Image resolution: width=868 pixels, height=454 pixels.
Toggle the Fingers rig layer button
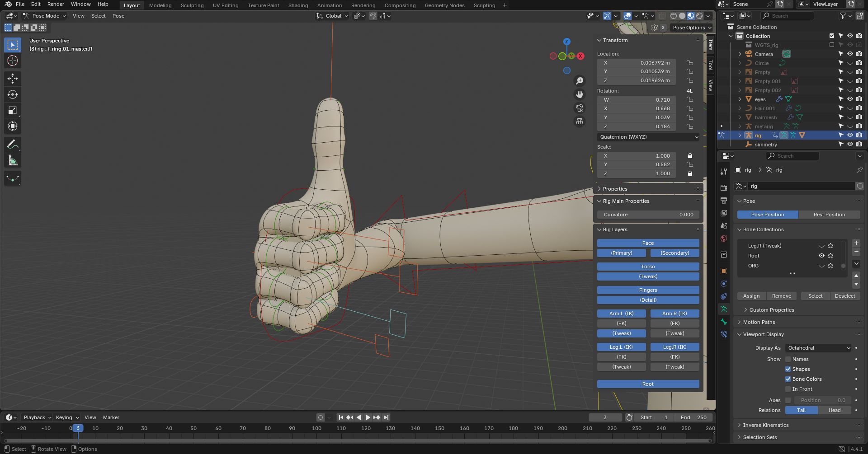[x=648, y=290]
